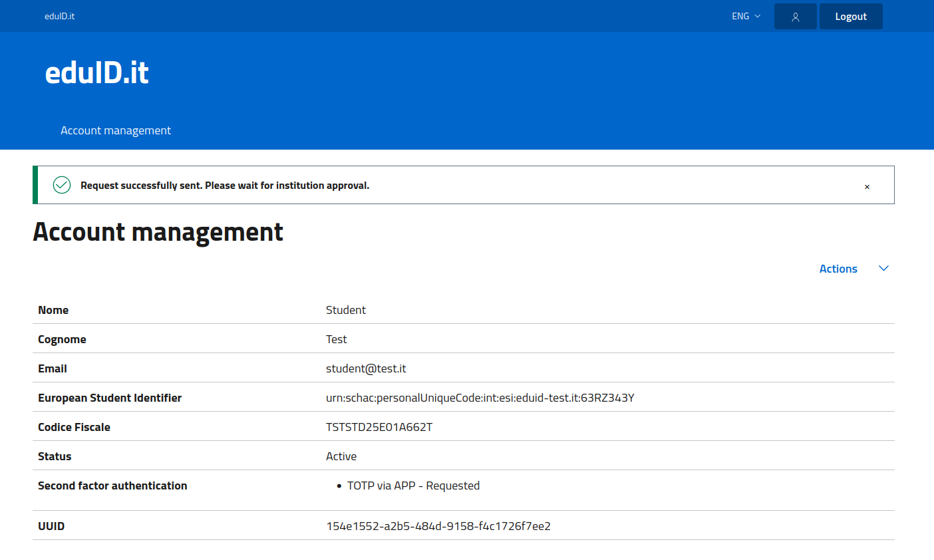Click the success message text about institution approval
934x560 pixels.
pos(225,186)
